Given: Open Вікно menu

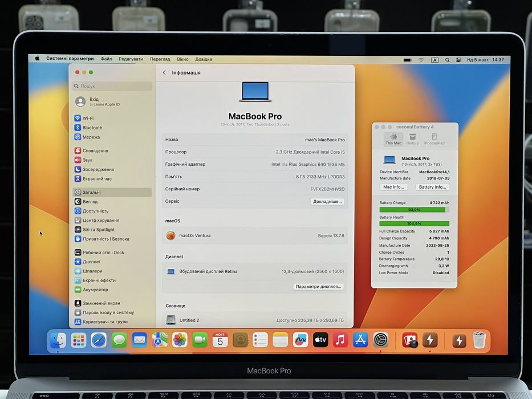Looking at the screenshot, I should coord(182,59).
